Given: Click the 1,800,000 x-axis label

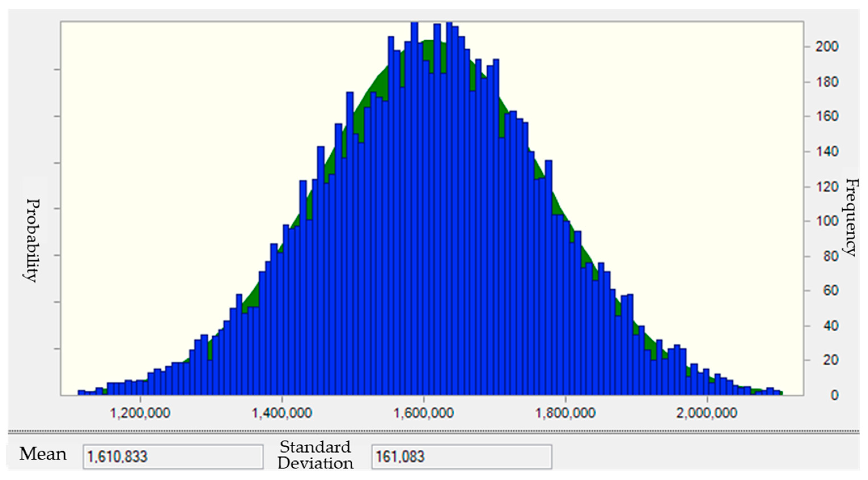Looking at the screenshot, I should point(566,413).
